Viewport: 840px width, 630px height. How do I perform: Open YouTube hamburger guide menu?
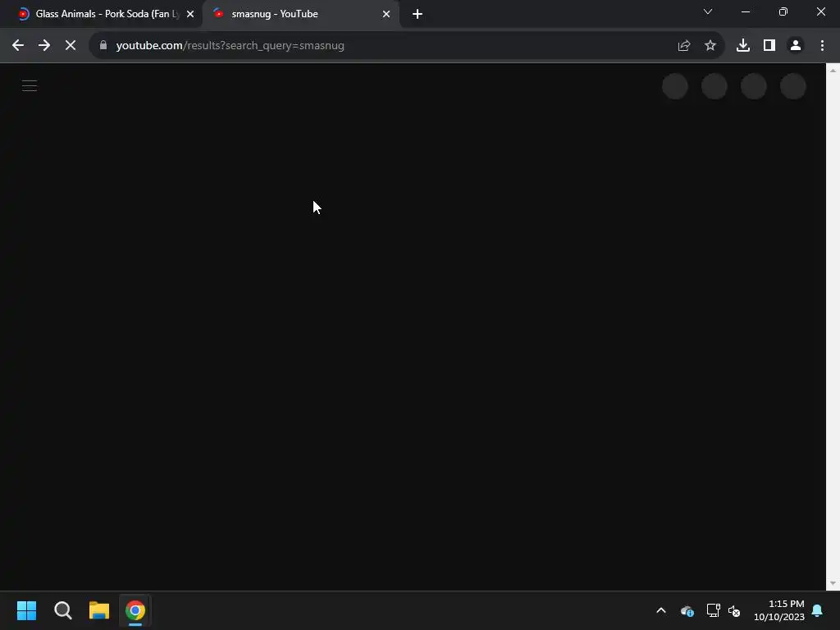pyautogui.click(x=30, y=85)
